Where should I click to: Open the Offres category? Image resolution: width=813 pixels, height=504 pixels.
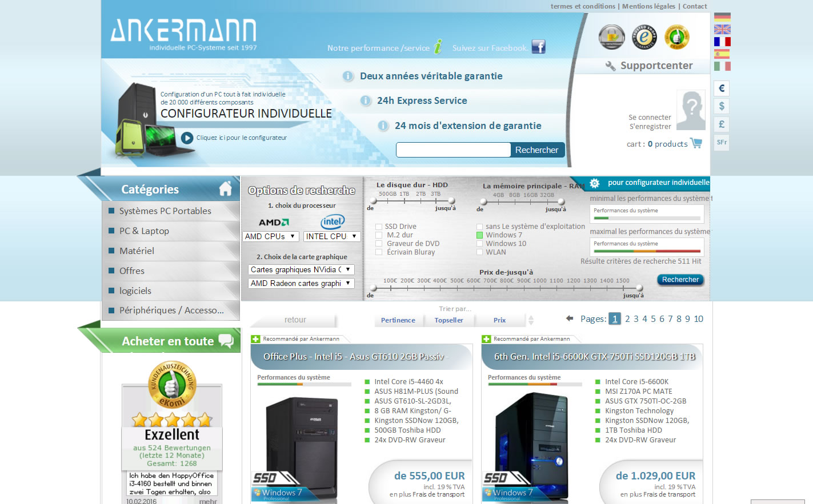point(171,271)
